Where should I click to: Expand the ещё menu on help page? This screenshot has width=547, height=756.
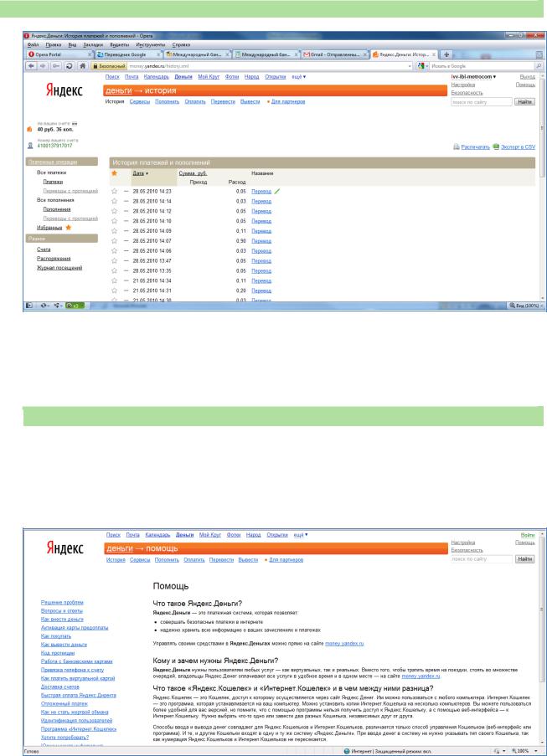[301, 535]
